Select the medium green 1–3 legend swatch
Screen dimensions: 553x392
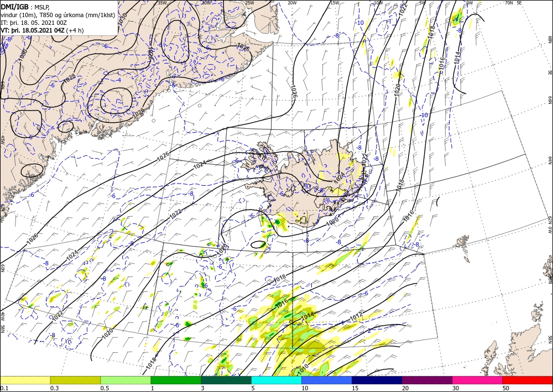tap(176, 380)
